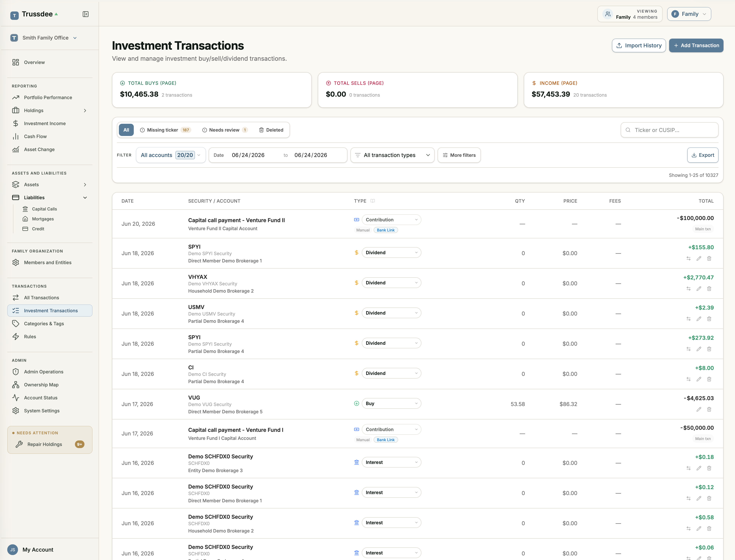
Task: Open Categories & Tags
Action: click(50, 324)
